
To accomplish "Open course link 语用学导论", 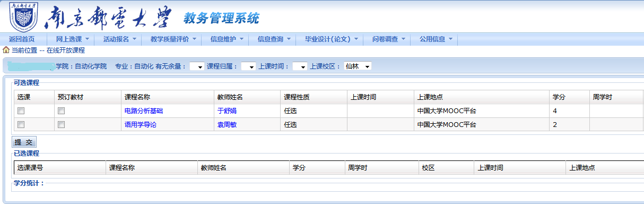I will [x=141, y=125].
